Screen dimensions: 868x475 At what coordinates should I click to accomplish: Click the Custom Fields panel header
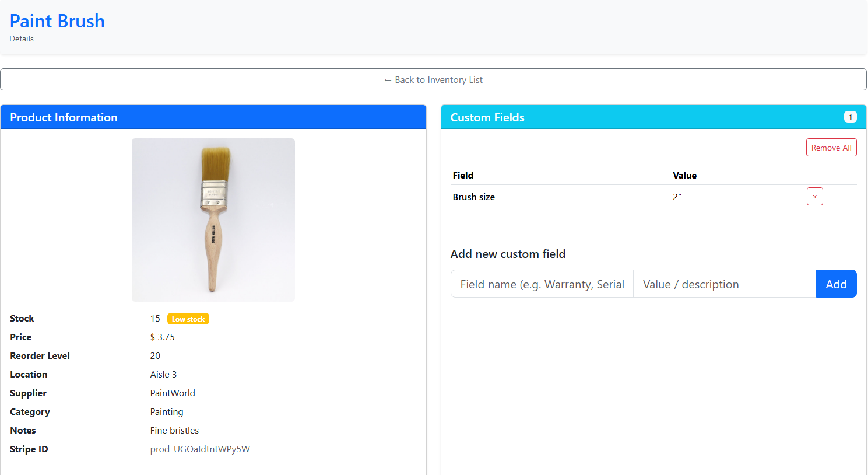[x=487, y=117]
